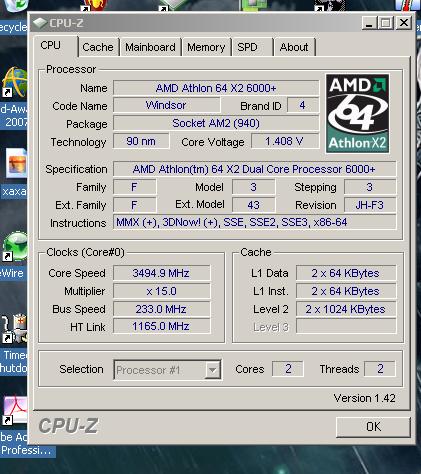
Task: Close the CPU-Z window
Action: tap(404, 23)
